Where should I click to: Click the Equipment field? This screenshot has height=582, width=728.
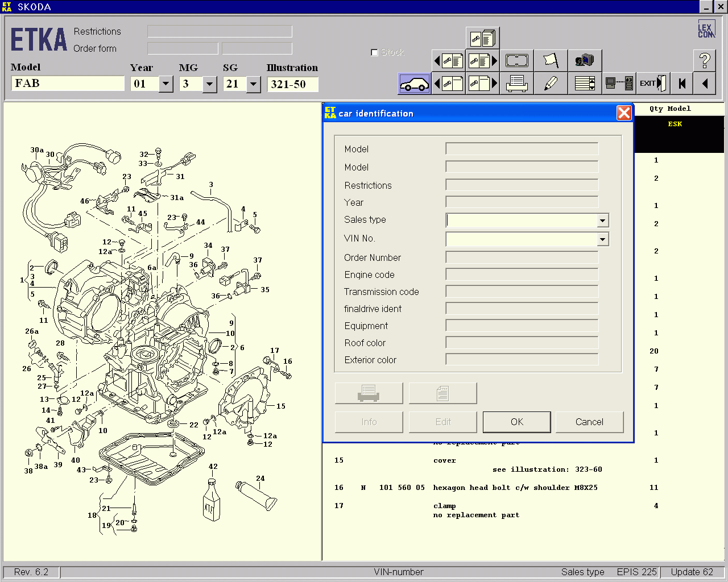point(522,326)
